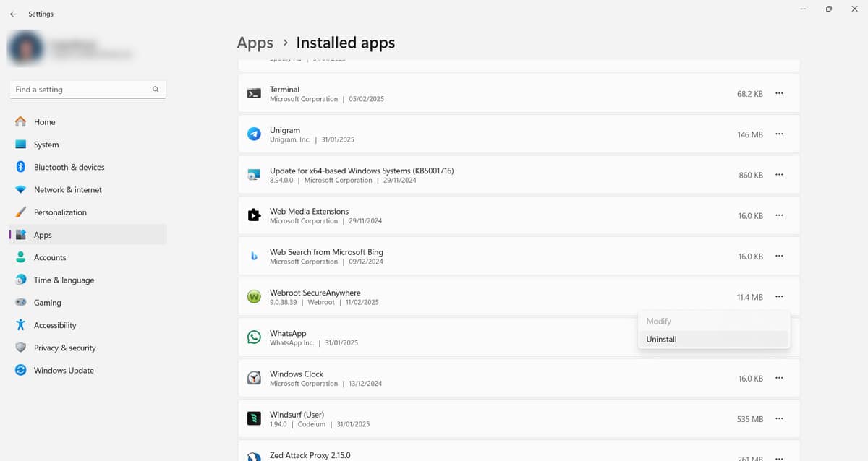Click the Bluetooth icon in the sidebar

coord(21,167)
